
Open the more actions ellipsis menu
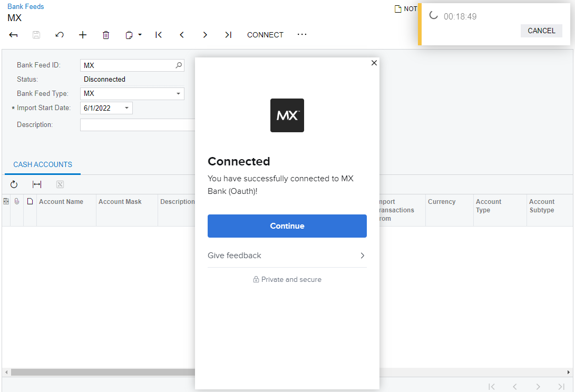[x=302, y=35]
